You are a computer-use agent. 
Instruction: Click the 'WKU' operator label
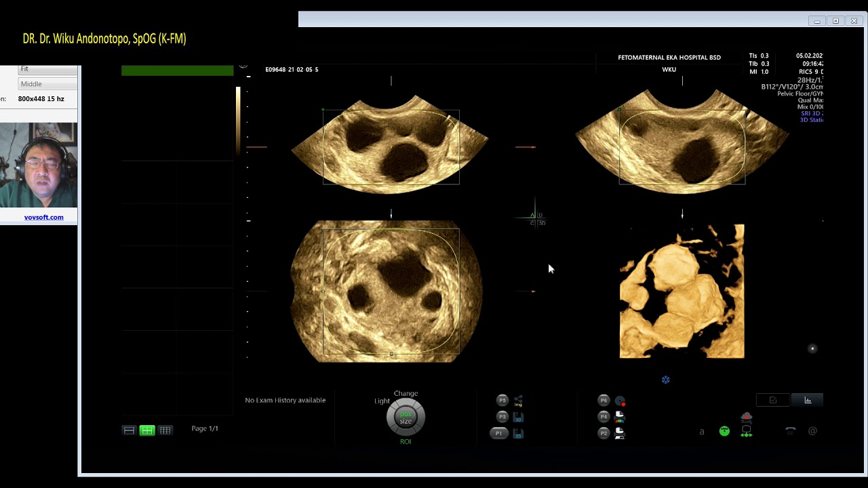(x=669, y=70)
